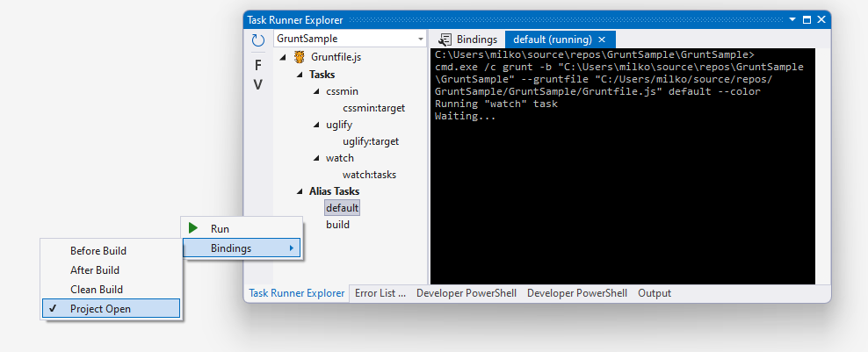Toggle the F button in the left toolbar

click(x=258, y=65)
